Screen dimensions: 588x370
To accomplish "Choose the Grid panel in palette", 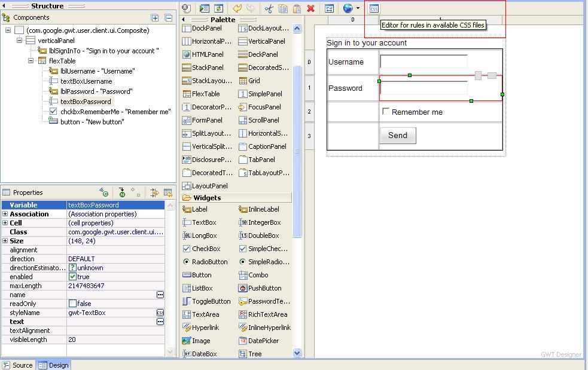I will tap(249, 81).
